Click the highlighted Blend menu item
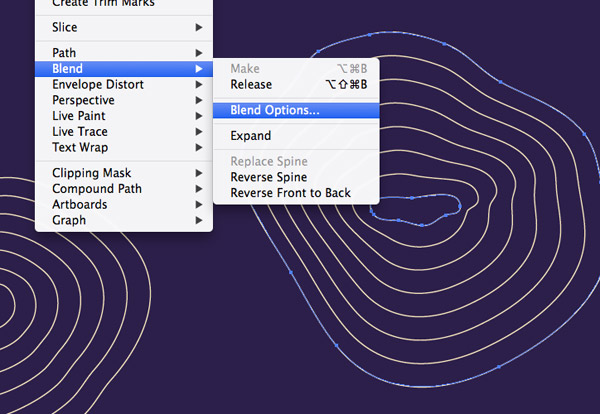This screenshot has width=600, height=414. 68,69
